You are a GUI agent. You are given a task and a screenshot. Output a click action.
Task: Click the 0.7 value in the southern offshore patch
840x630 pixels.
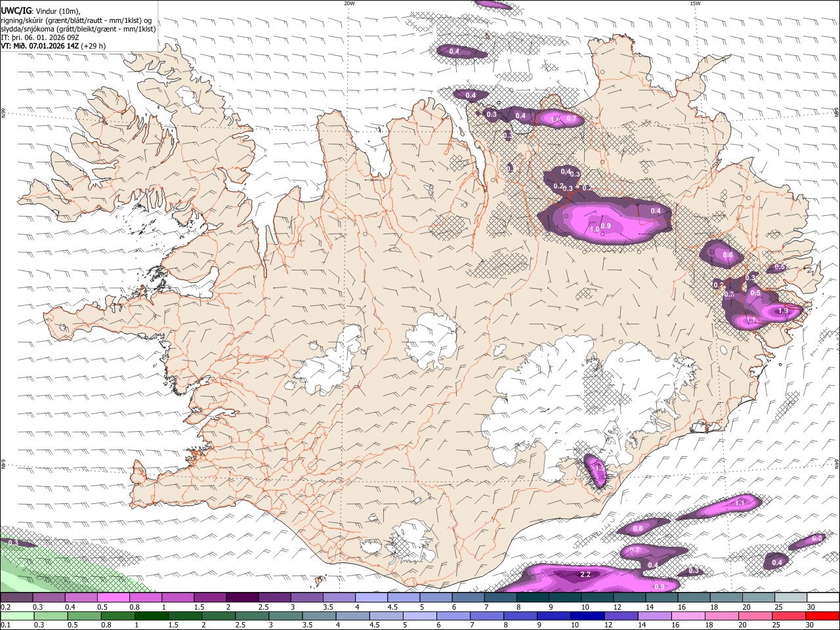635,551
